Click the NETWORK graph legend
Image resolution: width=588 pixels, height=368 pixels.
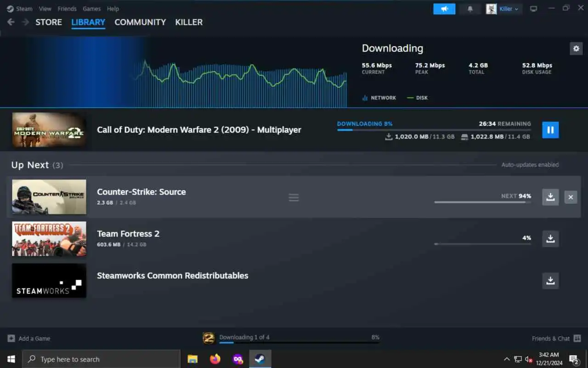tap(379, 98)
